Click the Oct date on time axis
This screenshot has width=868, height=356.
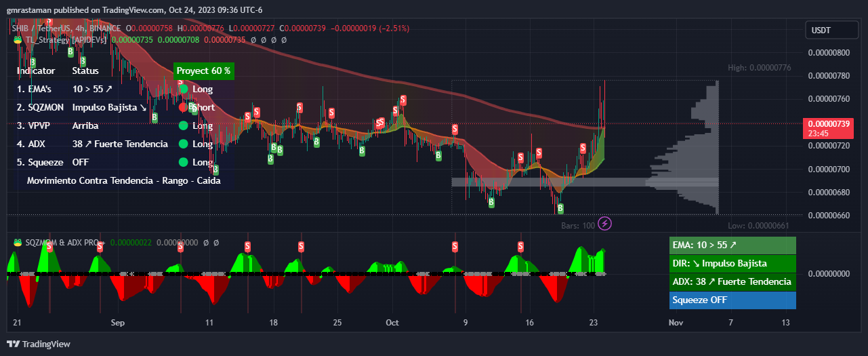392,322
